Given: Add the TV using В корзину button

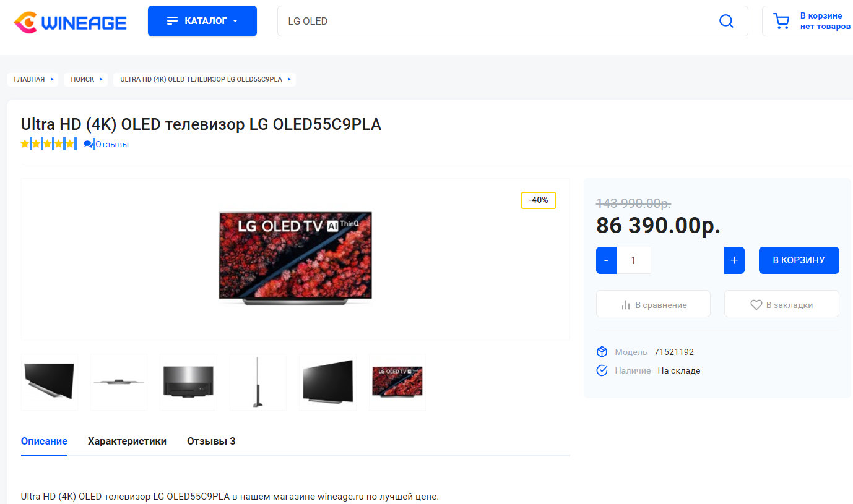Looking at the screenshot, I should 799,260.
